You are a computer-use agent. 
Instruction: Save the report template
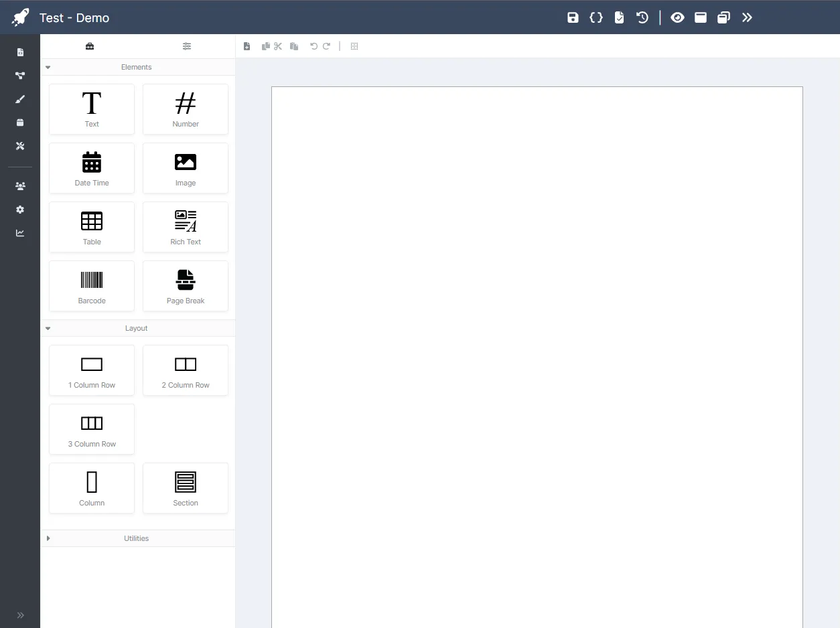pos(573,17)
